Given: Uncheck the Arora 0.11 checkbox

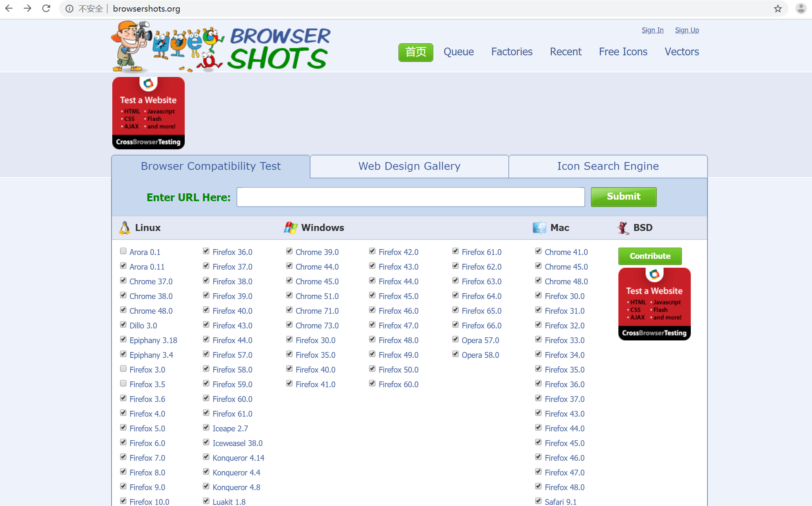Looking at the screenshot, I should click(x=123, y=266).
